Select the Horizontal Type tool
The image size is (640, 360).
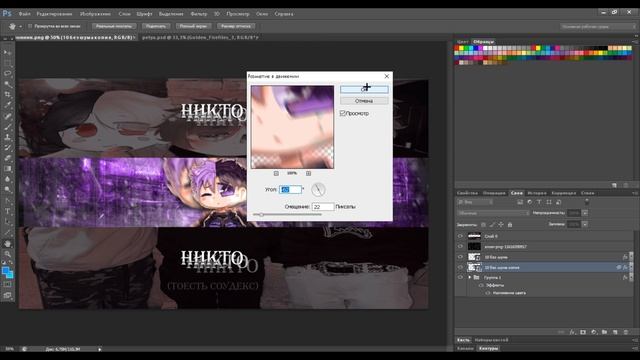tap(7, 211)
